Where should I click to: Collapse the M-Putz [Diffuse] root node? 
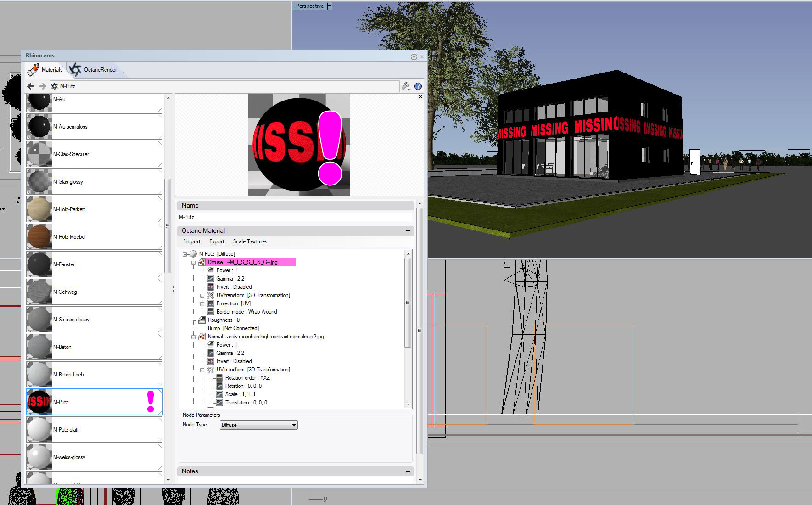[x=185, y=254]
